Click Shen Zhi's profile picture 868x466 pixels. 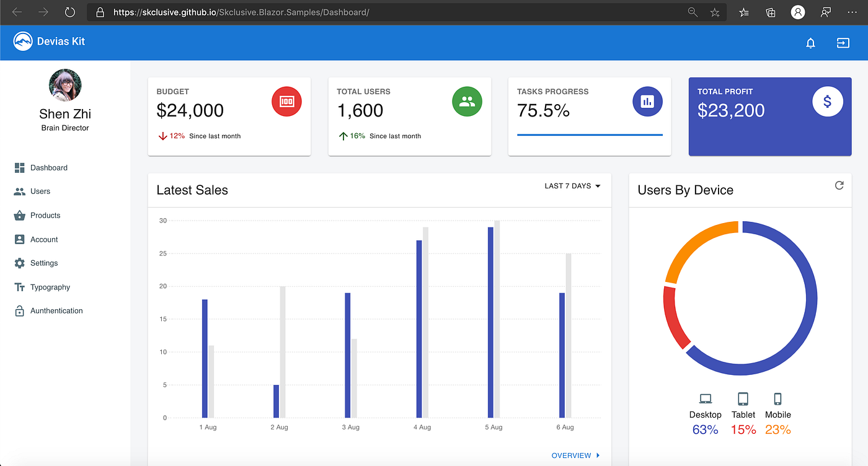(64, 84)
